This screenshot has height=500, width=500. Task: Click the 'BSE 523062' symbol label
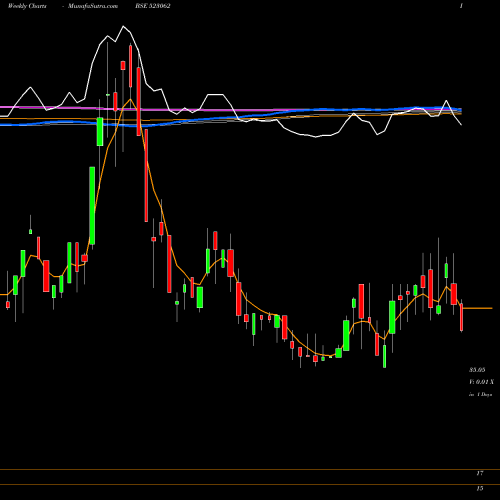click(x=153, y=6)
